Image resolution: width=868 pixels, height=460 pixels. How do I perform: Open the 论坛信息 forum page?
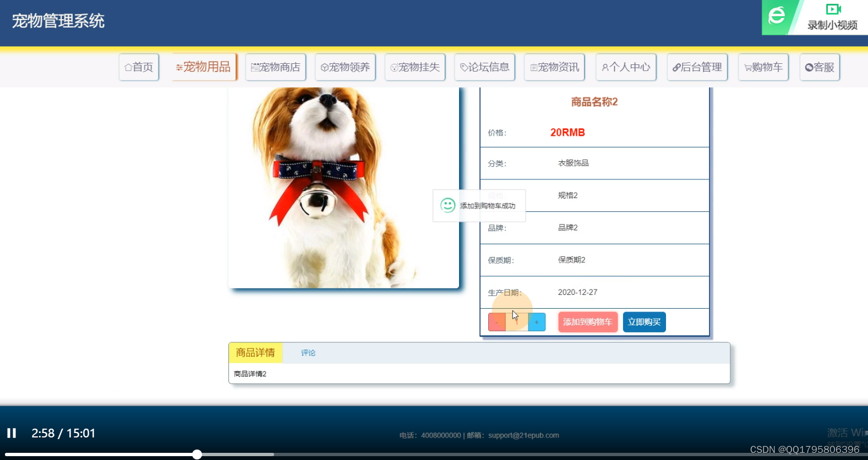(485, 67)
